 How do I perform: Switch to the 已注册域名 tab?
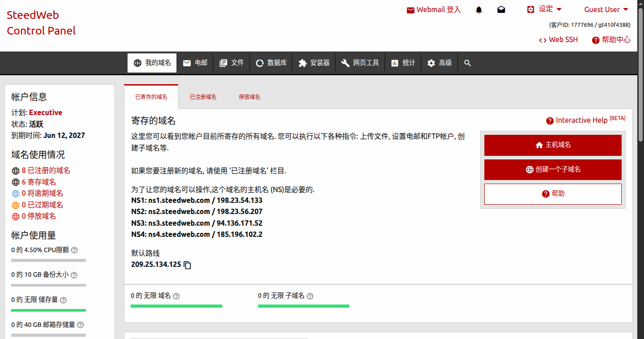pos(203,97)
